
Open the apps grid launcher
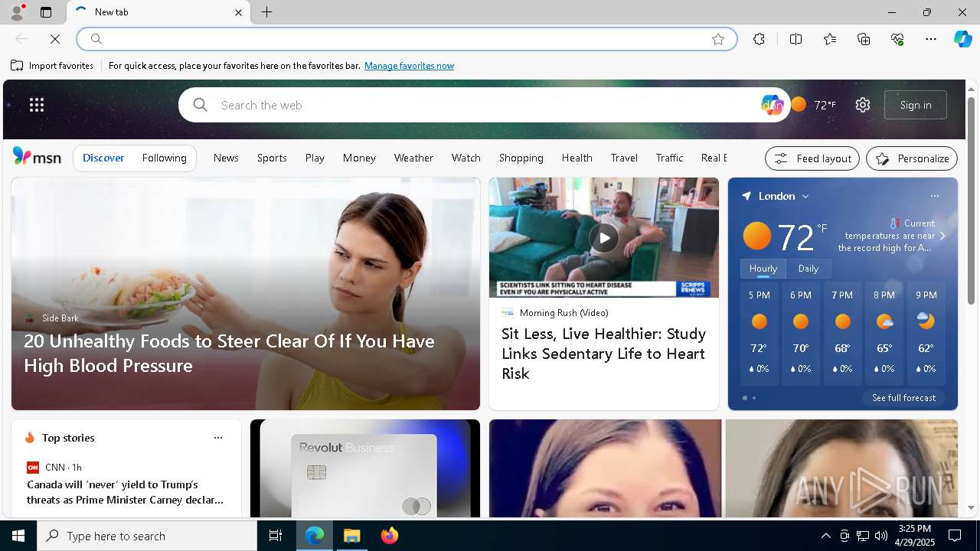point(37,105)
